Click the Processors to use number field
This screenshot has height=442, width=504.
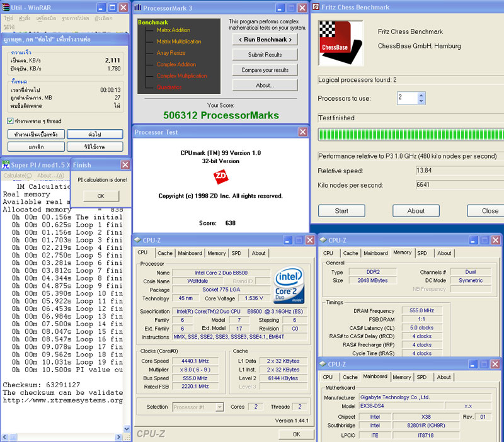pyautogui.click(x=408, y=98)
